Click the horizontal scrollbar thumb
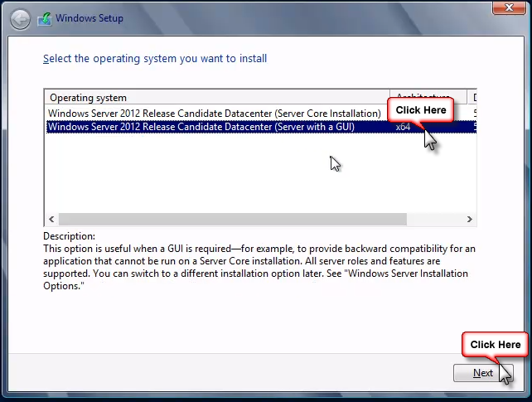532x402 pixels. (233, 219)
